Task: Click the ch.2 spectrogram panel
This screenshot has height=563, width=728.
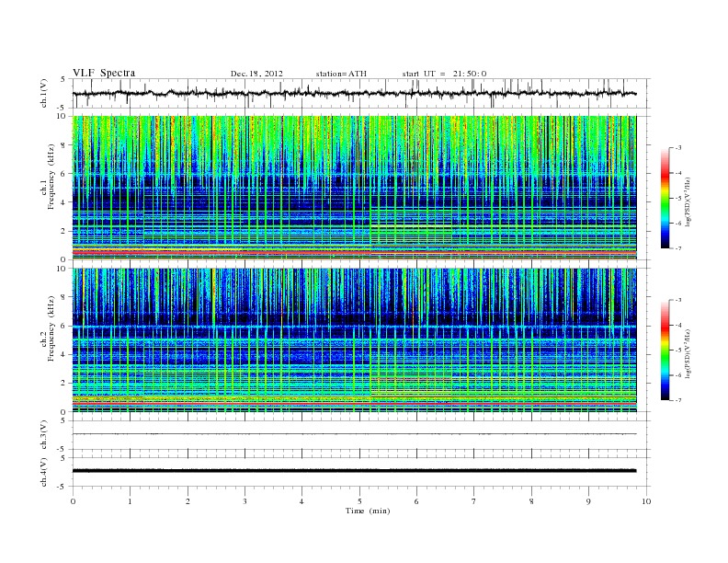Action: 354,340
